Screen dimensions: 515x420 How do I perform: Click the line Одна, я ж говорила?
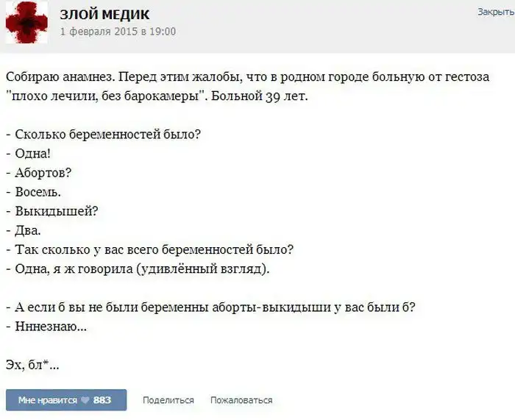[x=138, y=268]
